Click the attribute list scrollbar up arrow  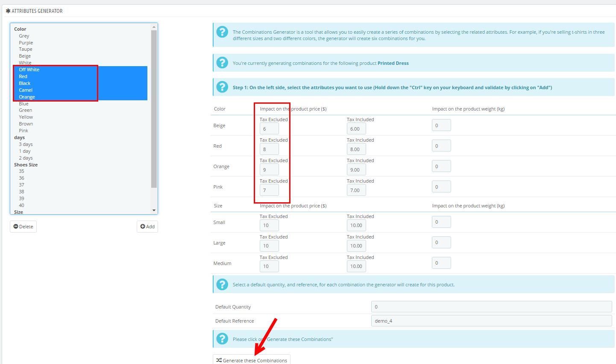click(x=154, y=27)
